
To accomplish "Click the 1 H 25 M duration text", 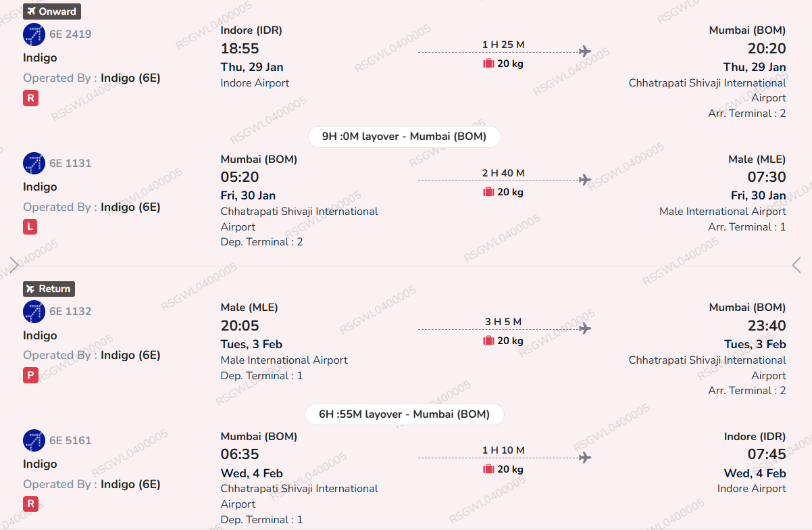I will [503, 45].
